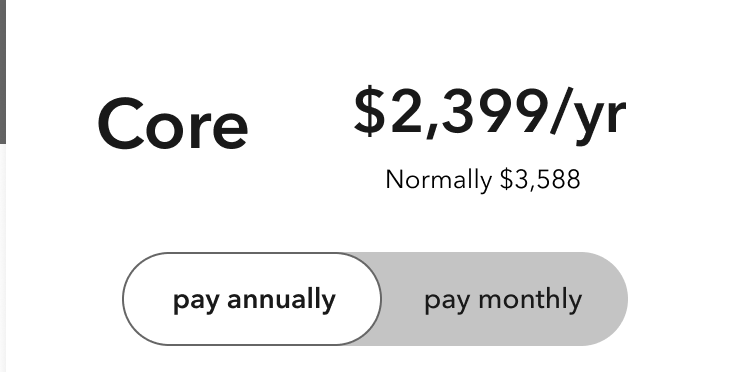Click the dark scrollbar thumb at left edge

2,72
